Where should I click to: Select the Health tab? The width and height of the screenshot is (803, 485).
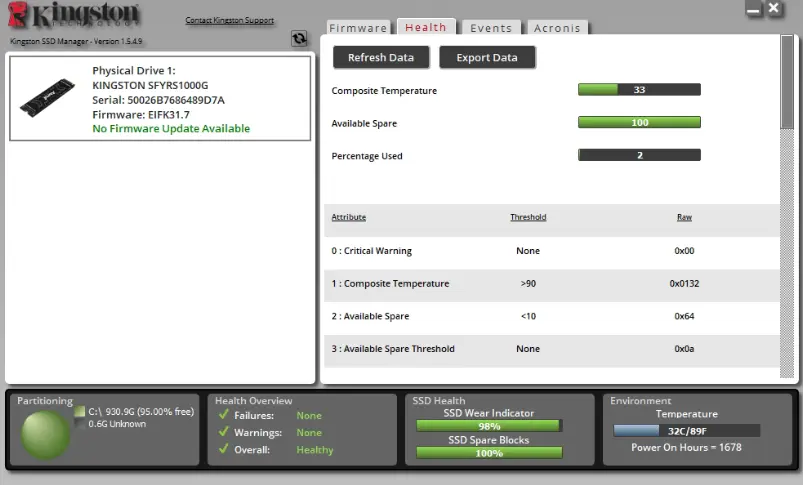click(x=426, y=27)
